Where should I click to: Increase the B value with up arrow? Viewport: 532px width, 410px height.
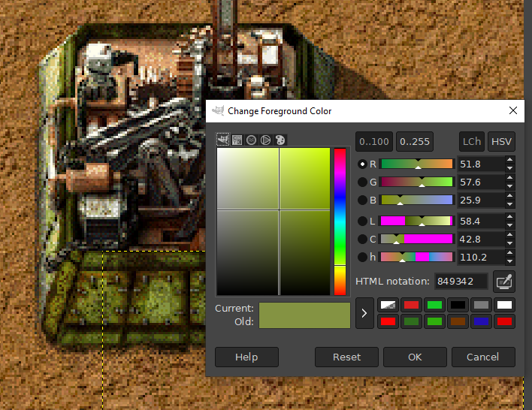click(x=509, y=196)
